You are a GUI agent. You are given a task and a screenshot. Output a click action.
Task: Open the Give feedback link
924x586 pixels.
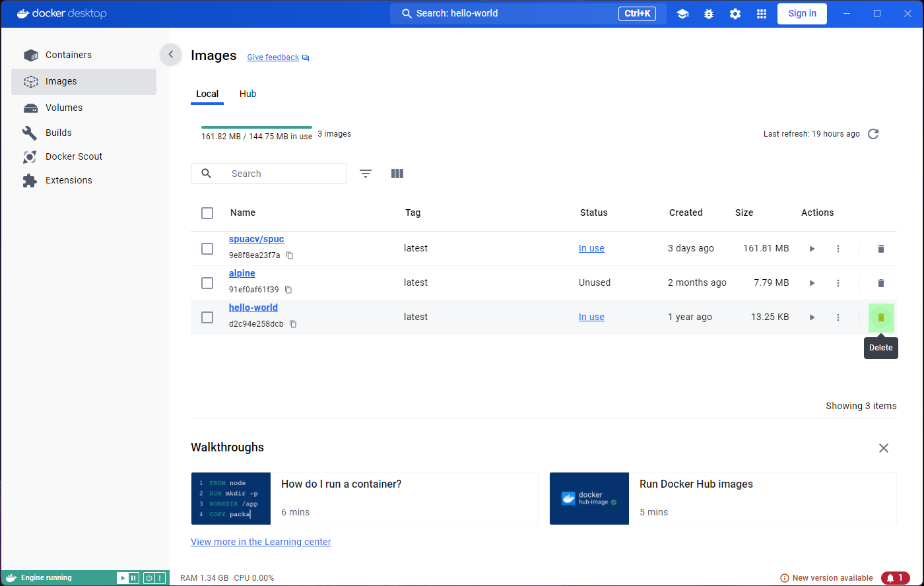278,57
